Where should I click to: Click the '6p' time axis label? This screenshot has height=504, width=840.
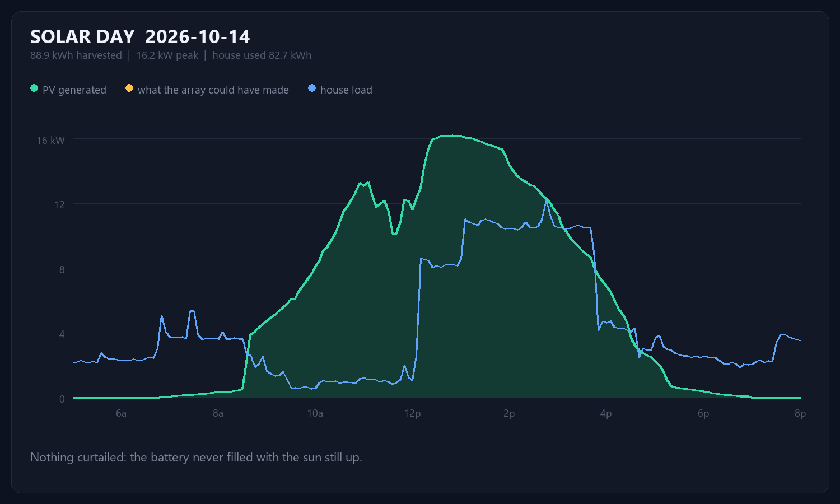point(703,413)
